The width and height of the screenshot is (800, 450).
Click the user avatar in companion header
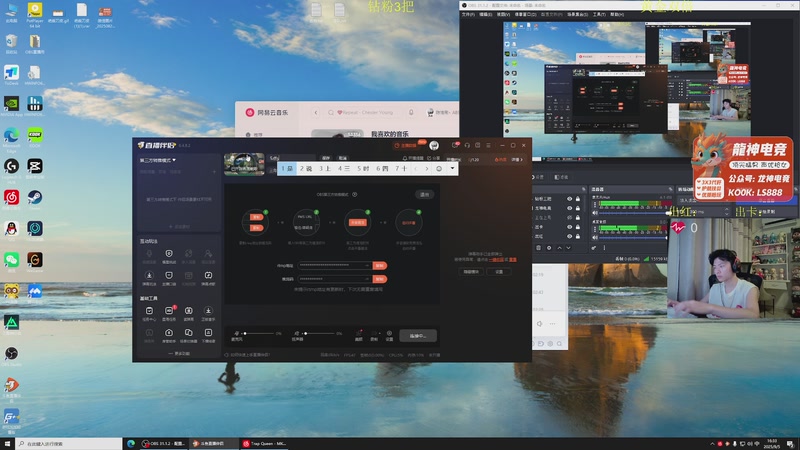pos(434,145)
